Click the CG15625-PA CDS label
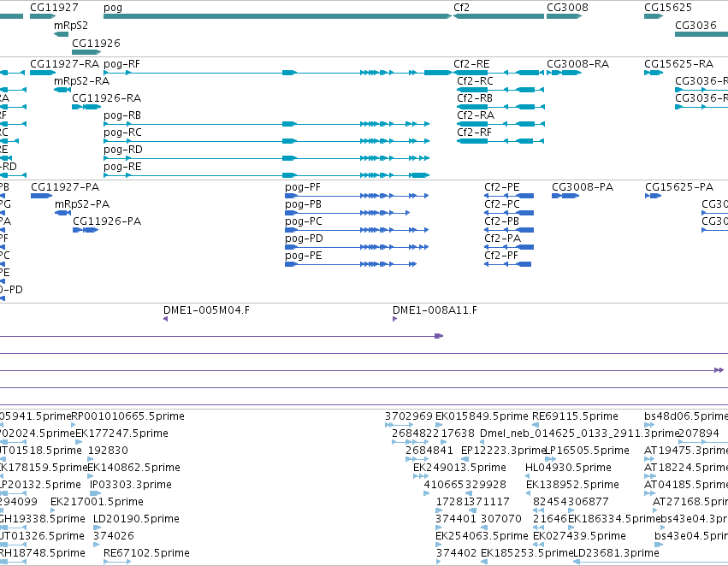Viewport: 728px width, 566px height. coord(679,187)
